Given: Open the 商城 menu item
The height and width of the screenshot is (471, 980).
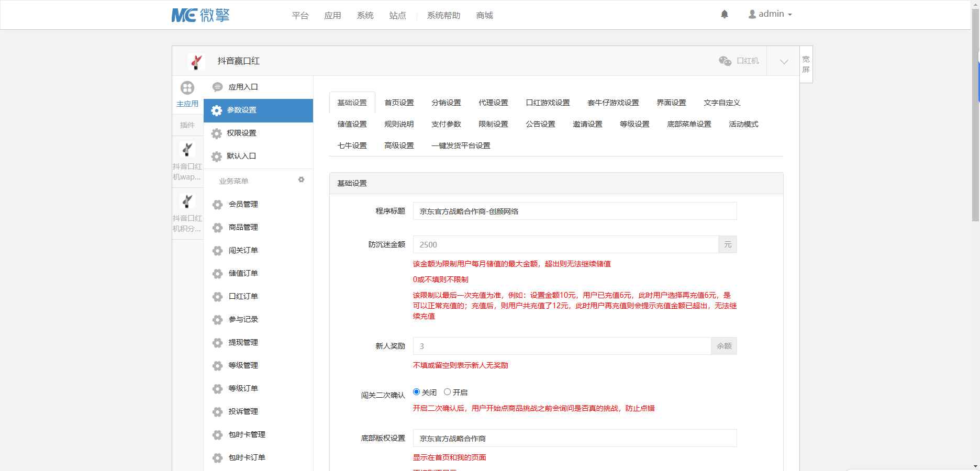Looking at the screenshot, I should [484, 16].
